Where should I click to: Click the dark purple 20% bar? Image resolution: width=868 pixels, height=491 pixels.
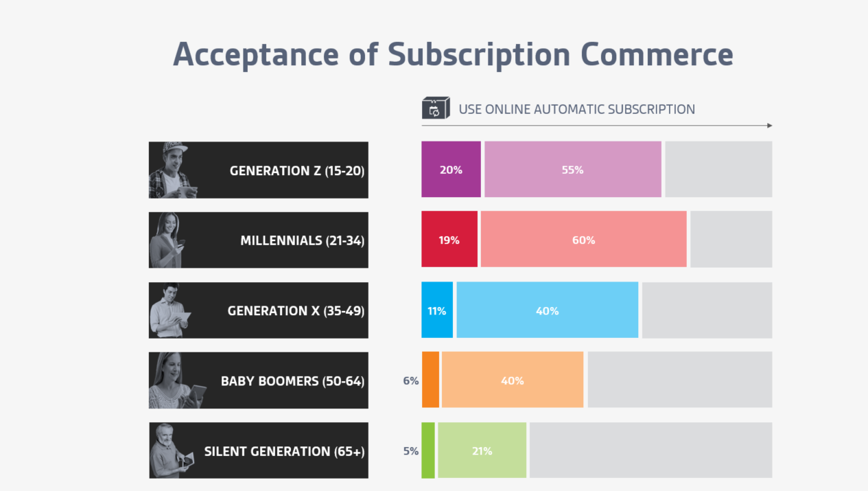tap(451, 170)
